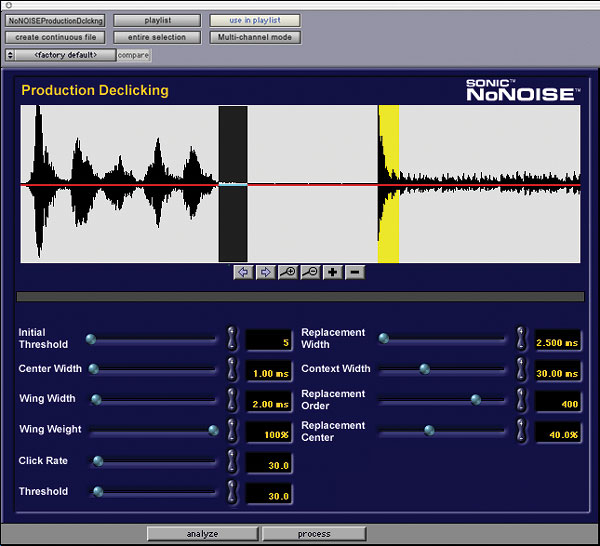The image size is (600, 546).
Task: Click the Replacement Center slider handle
Action: click(429, 430)
